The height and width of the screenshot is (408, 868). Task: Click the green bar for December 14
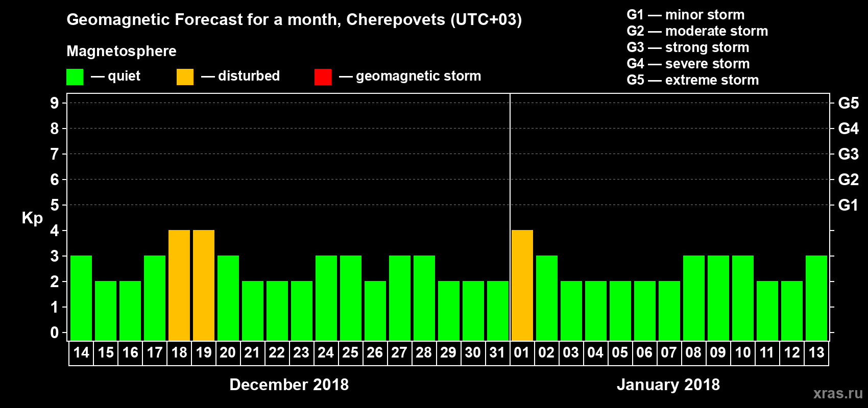point(81,298)
